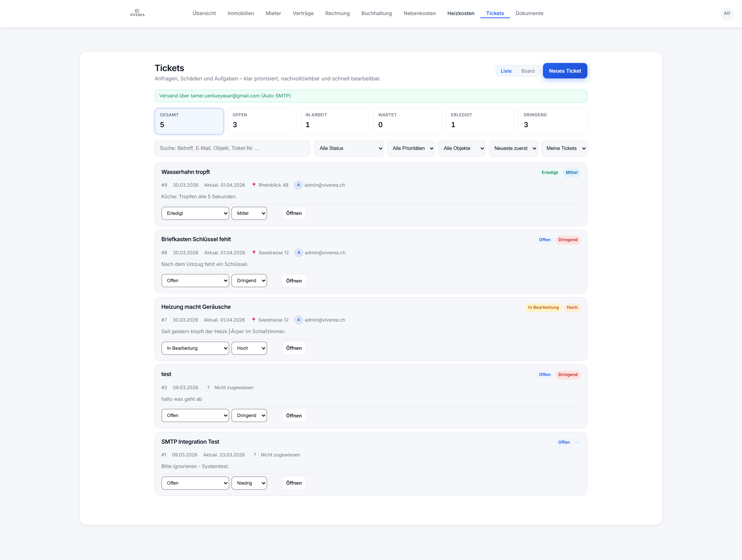Change Hoch priority dropdown
This screenshot has height=560, width=742.
tap(249, 348)
